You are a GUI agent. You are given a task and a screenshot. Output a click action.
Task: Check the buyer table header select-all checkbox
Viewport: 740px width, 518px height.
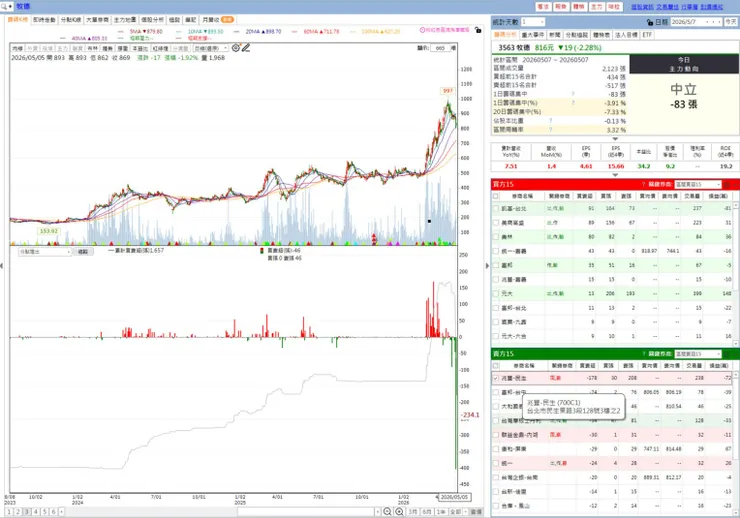(x=496, y=196)
